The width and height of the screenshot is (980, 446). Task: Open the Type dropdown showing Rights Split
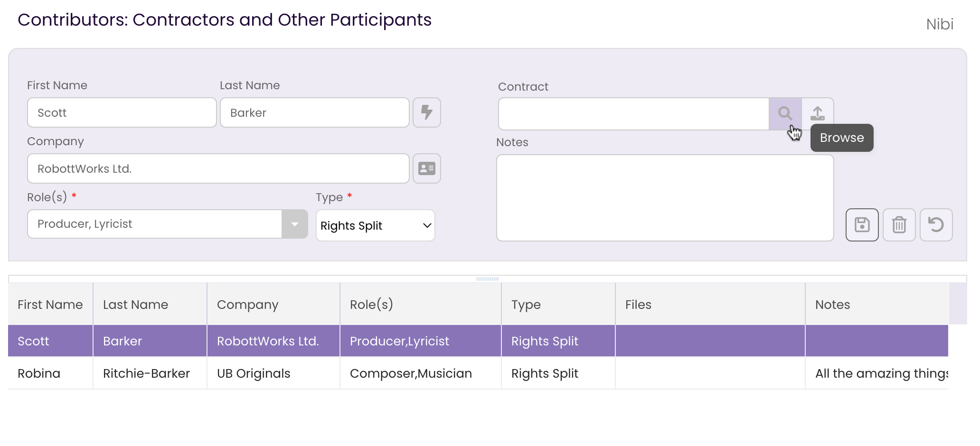tap(375, 225)
